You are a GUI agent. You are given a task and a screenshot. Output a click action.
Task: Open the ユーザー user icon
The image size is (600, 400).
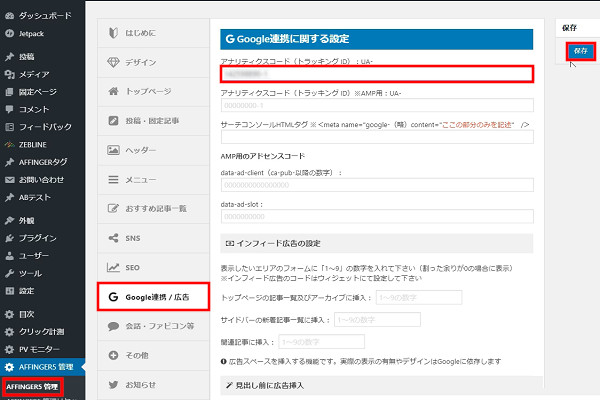coord(10,256)
